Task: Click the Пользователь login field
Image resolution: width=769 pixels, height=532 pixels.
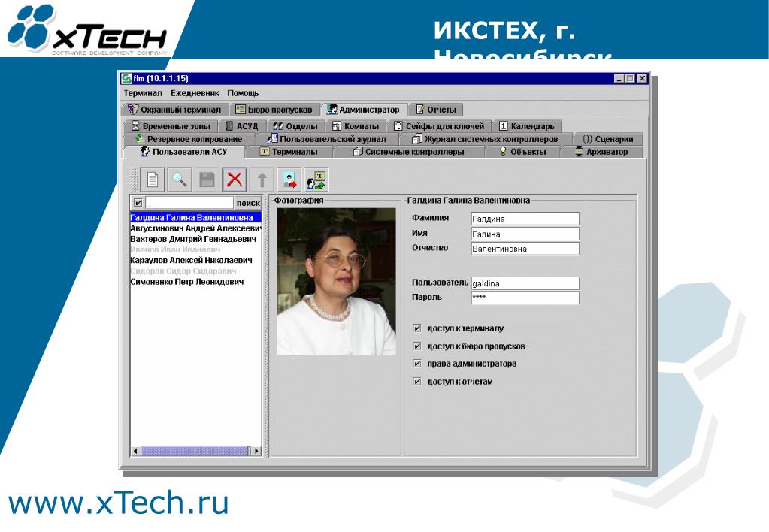Action: click(525, 283)
